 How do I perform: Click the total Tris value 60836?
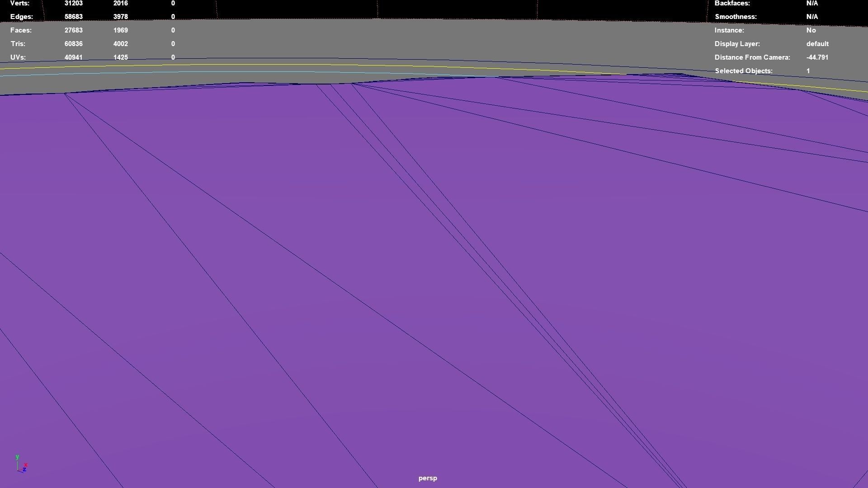tap(73, 44)
